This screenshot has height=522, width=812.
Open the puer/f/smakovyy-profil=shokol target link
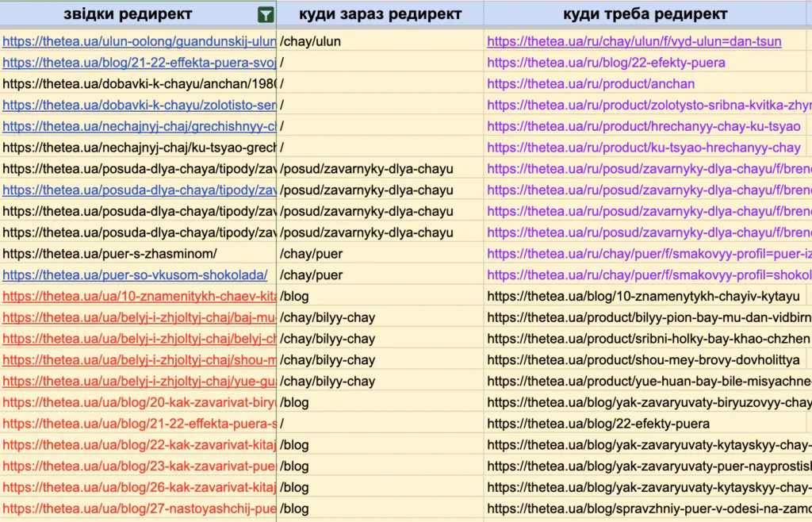point(649,275)
